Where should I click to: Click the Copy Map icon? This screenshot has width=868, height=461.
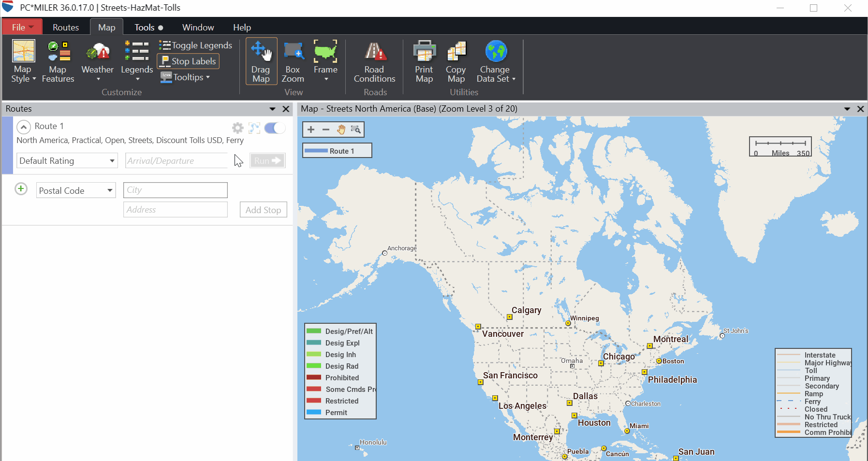[456, 61]
